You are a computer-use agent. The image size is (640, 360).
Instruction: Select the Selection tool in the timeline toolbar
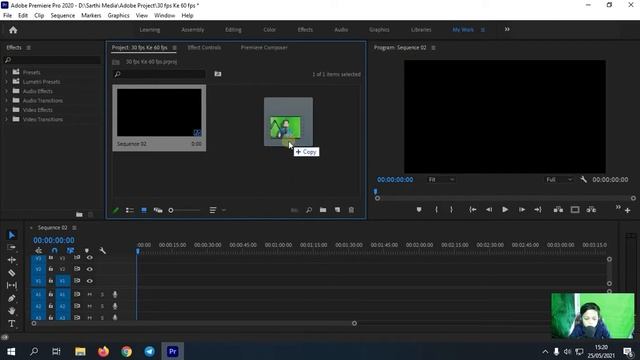point(11,235)
